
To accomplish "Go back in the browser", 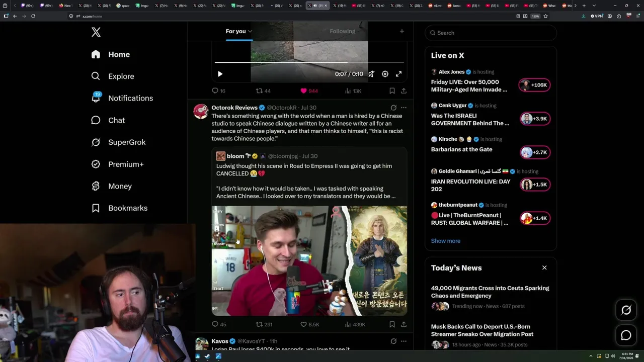I will (15, 16).
